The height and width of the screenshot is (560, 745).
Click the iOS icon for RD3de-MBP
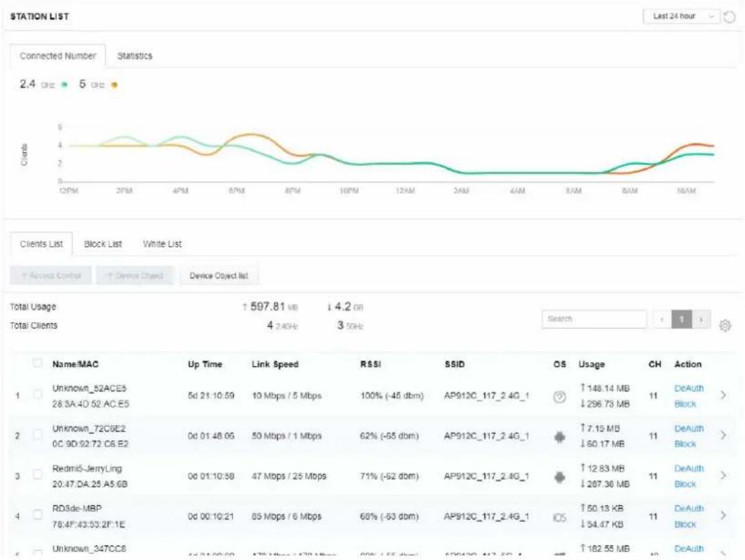click(x=560, y=518)
